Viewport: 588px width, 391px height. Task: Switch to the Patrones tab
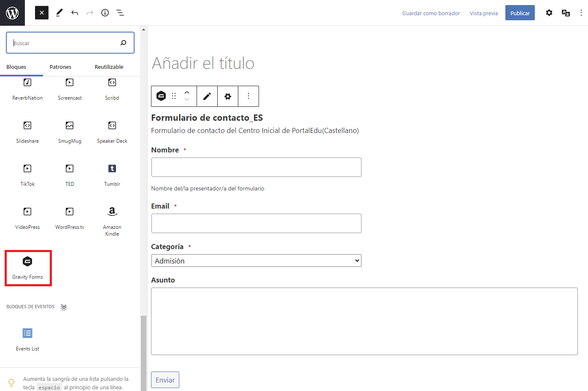60,67
